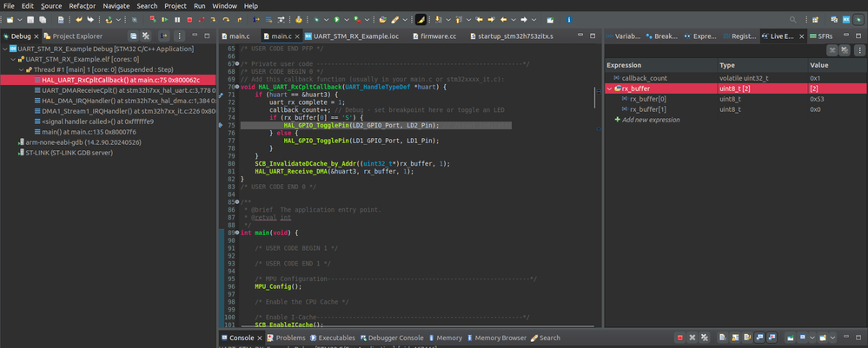Toggle Scroll Lock in Console toolbar
Screen dimensions: 868x348
click(734, 338)
